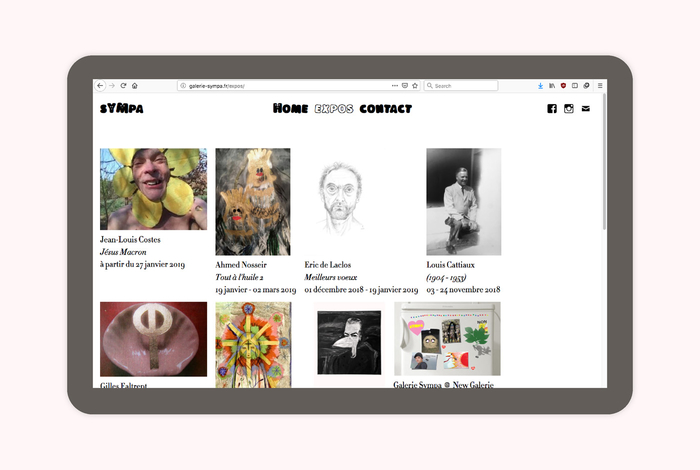700x470 pixels.
Task: Click the browser Search field
Action: [461, 86]
